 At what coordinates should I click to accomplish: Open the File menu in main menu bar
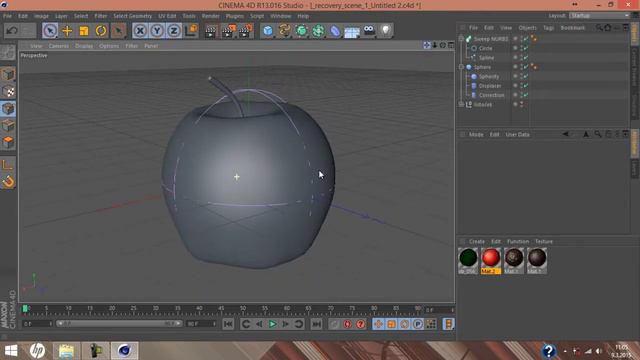(x=7, y=16)
